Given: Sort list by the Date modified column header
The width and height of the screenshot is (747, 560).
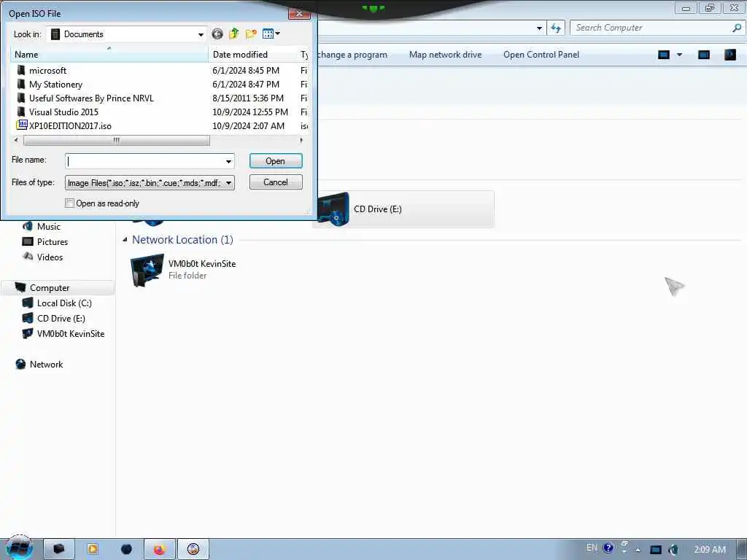Looking at the screenshot, I should 252,54.
